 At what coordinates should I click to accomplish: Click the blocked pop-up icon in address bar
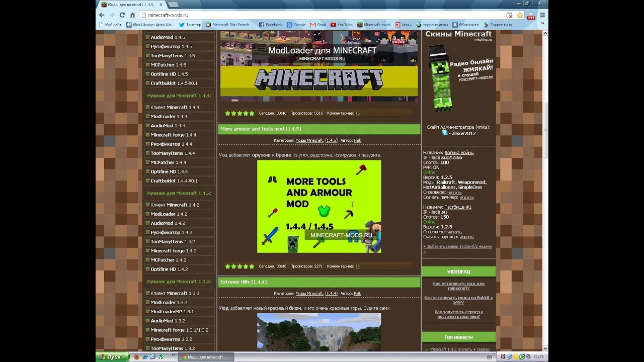[510, 15]
